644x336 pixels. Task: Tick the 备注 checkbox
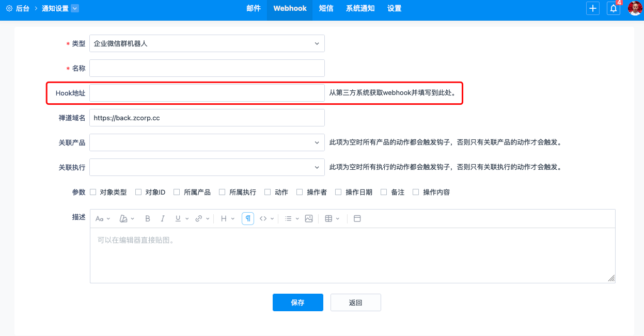384,192
